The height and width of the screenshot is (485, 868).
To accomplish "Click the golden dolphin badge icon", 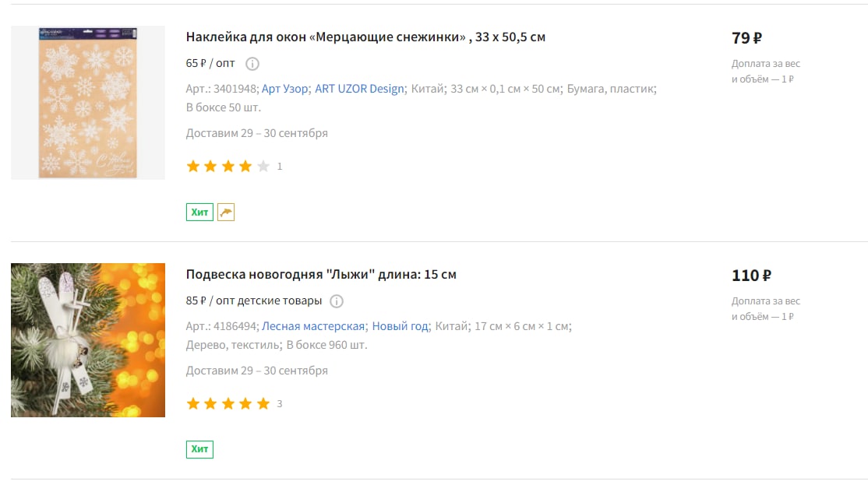I will tap(226, 212).
